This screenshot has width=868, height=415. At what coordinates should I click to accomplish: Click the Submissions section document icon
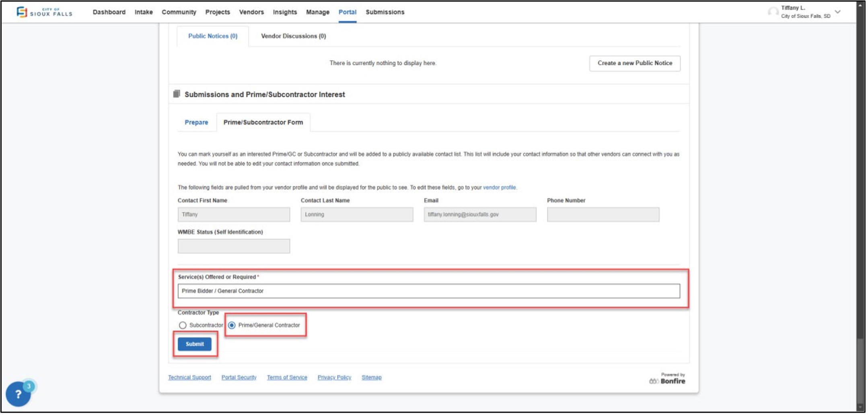pyautogui.click(x=176, y=94)
